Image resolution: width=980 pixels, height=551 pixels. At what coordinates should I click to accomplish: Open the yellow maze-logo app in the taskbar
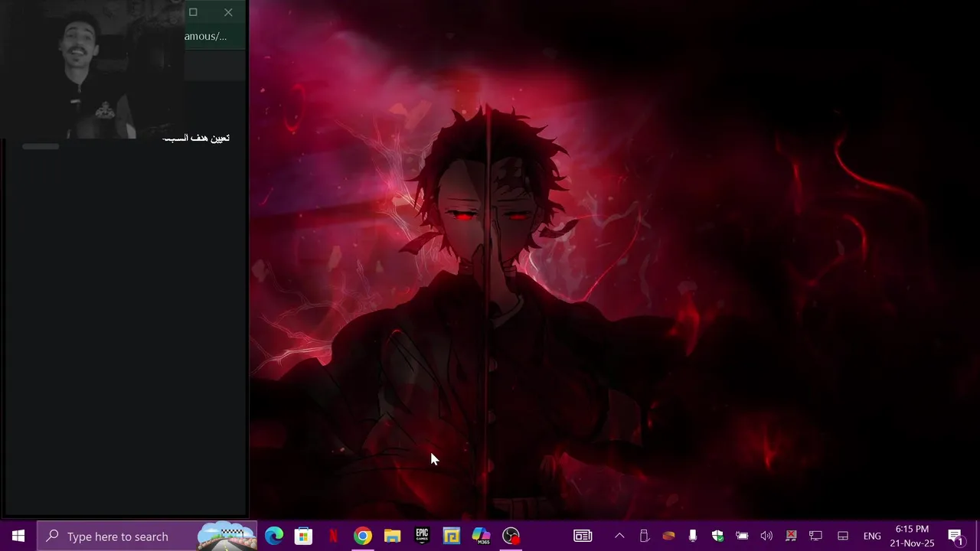pyautogui.click(x=452, y=536)
